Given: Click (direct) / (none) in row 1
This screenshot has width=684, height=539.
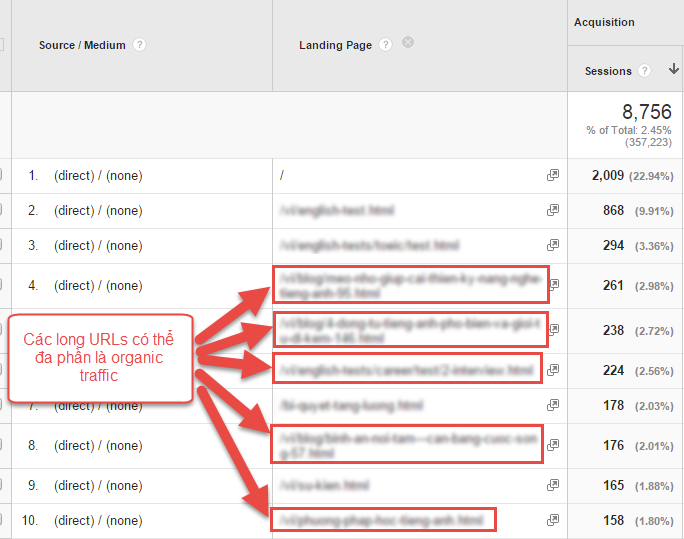Looking at the screenshot, I should tap(98, 175).
